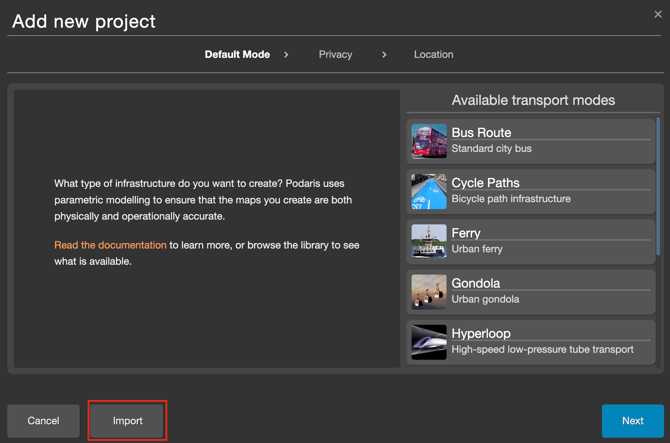The image size is (670, 443).
Task: Choose the Bus Route title text
Action: pos(481,132)
